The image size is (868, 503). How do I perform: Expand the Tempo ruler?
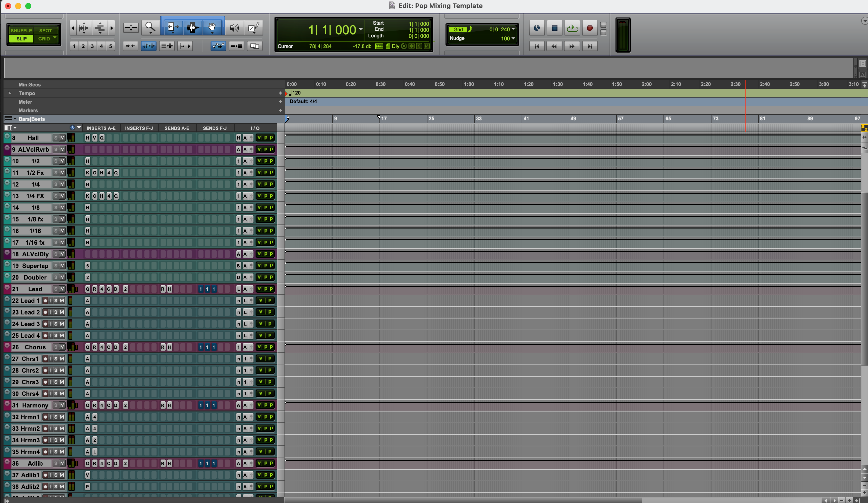coord(10,93)
